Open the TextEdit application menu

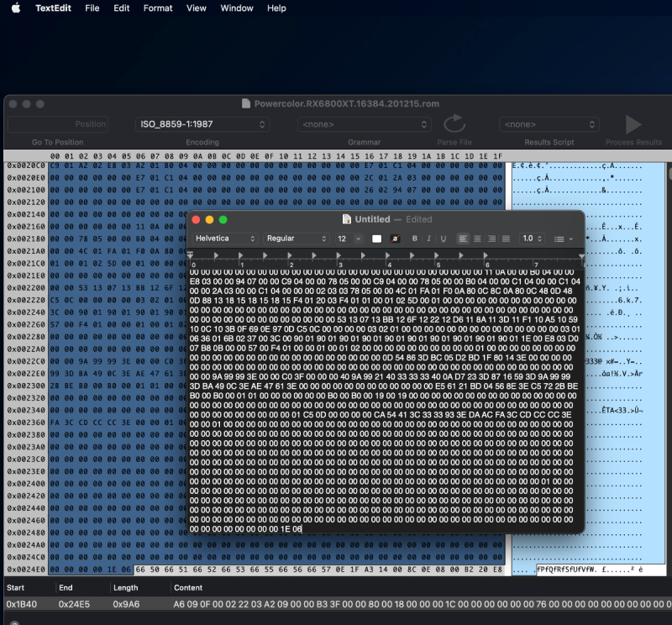coord(53,8)
